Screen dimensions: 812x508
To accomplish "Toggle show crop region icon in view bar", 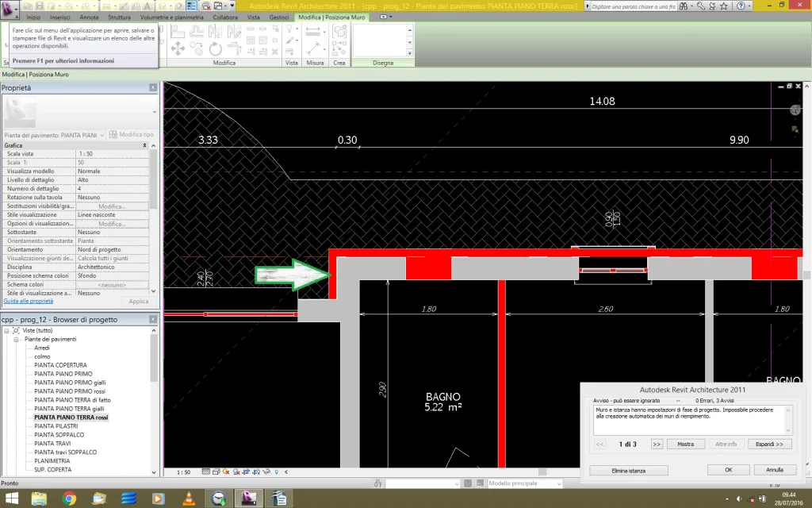I will coord(256,471).
